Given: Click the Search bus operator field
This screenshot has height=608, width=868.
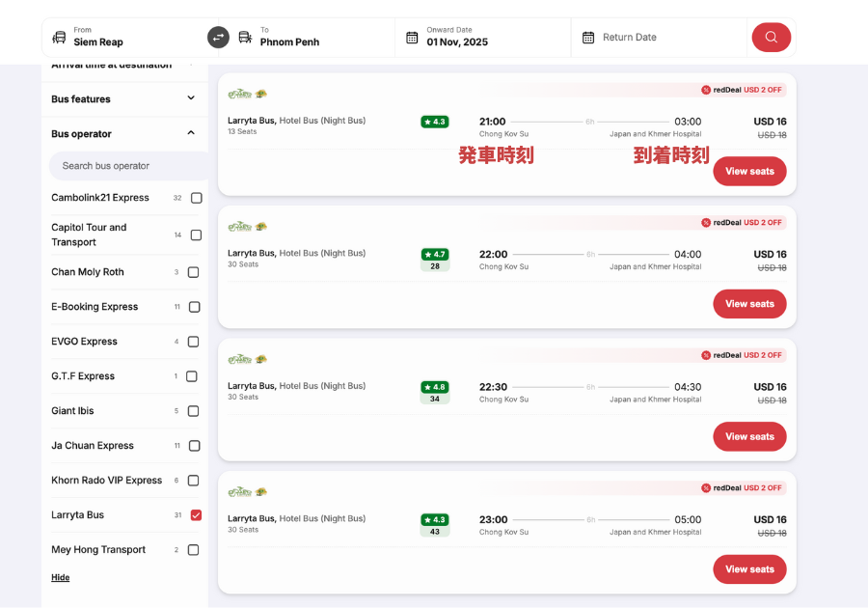Looking at the screenshot, I should point(128,166).
